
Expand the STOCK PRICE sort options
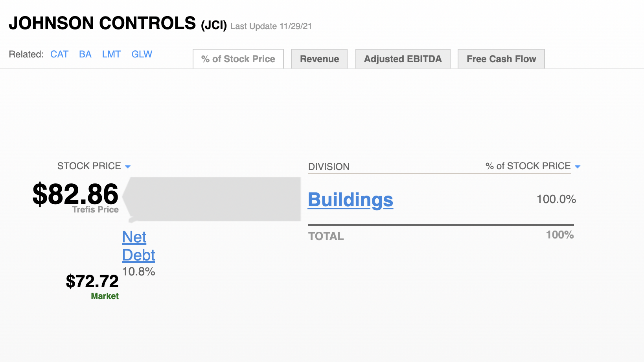127,166
